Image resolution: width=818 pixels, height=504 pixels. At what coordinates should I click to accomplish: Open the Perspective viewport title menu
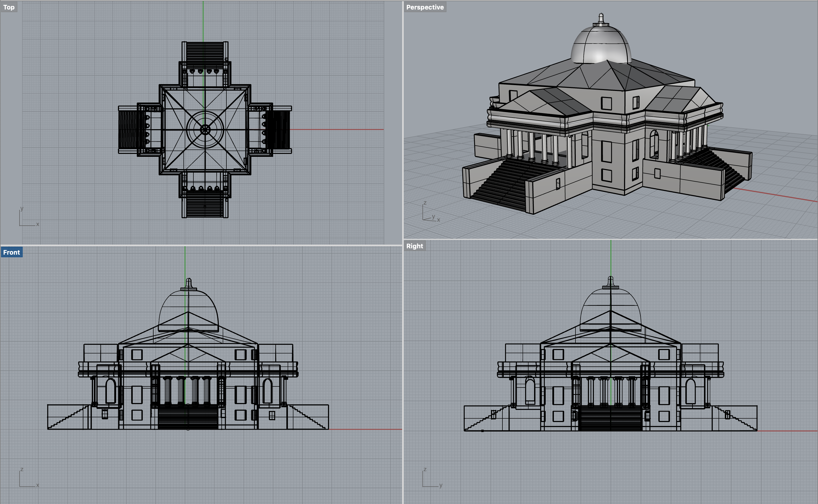tap(425, 7)
